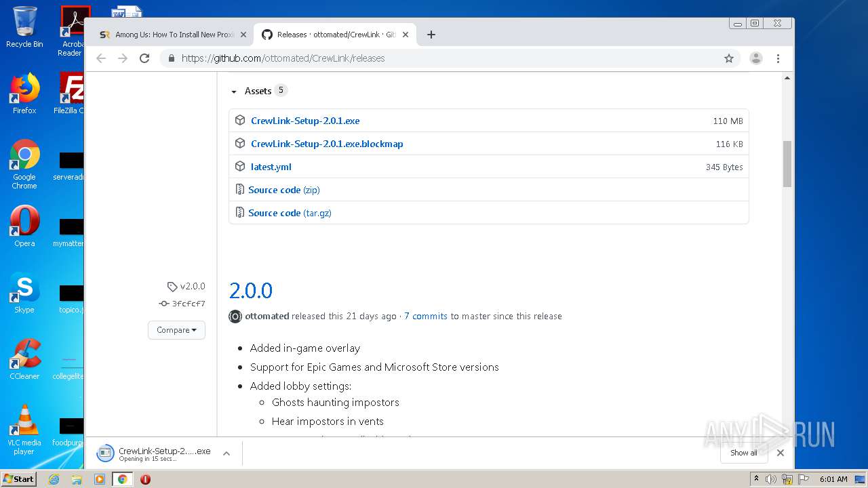Image resolution: width=868 pixels, height=488 pixels.
Task: Click Show all downloads button
Action: pos(744,453)
